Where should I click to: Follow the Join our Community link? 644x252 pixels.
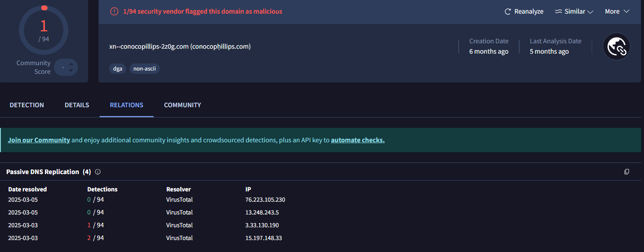pyautogui.click(x=39, y=140)
